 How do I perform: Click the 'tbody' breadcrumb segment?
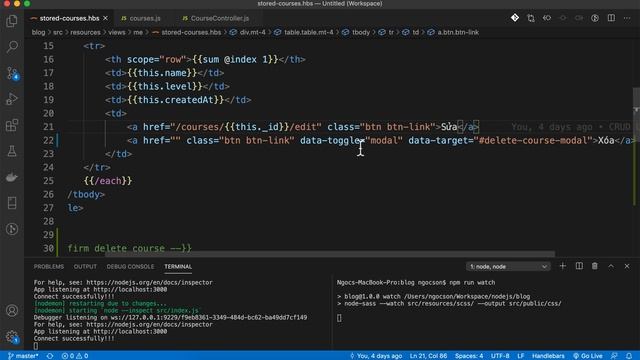[356, 32]
